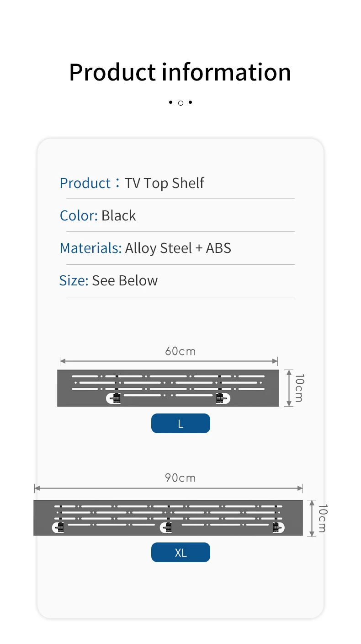Click the hollow center pagination dot

[180, 103]
